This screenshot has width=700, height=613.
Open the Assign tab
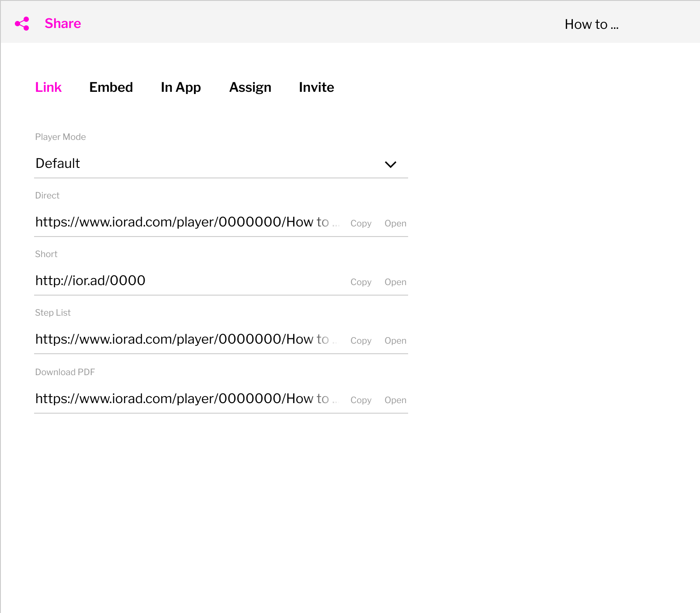click(250, 87)
